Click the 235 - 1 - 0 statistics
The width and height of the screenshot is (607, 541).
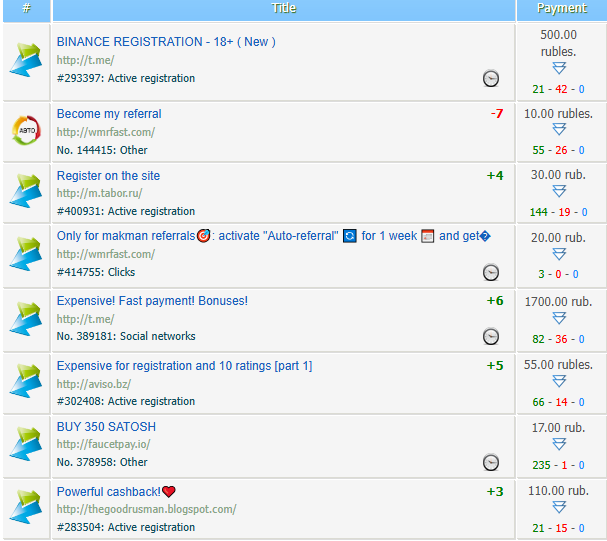click(558, 465)
